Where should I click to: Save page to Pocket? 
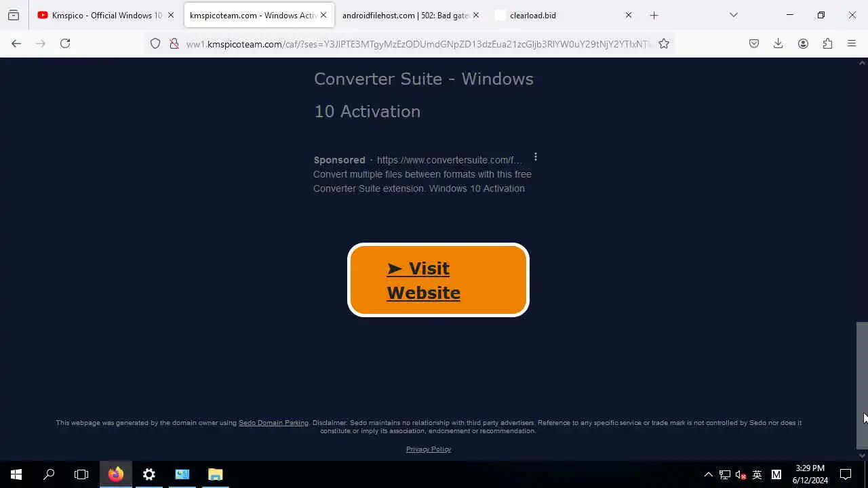(x=754, y=43)
